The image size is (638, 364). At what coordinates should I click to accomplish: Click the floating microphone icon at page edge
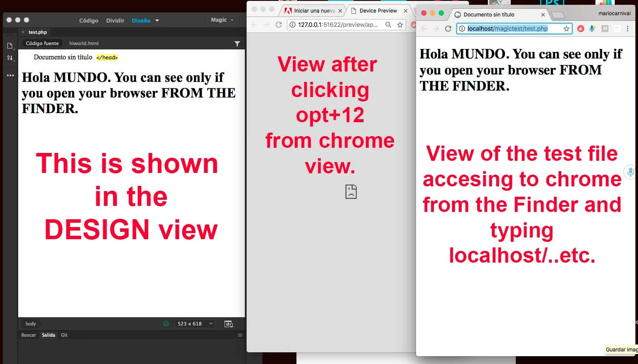tap(631, 172)
